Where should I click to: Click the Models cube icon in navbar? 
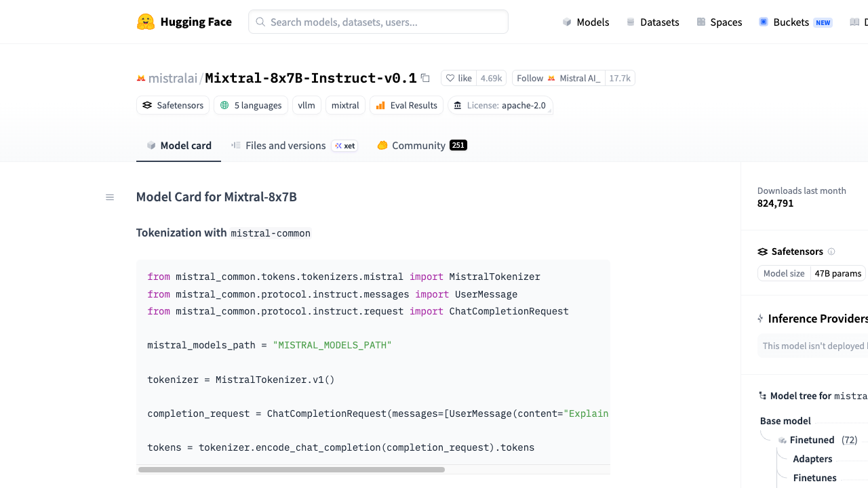click(567, 22)
